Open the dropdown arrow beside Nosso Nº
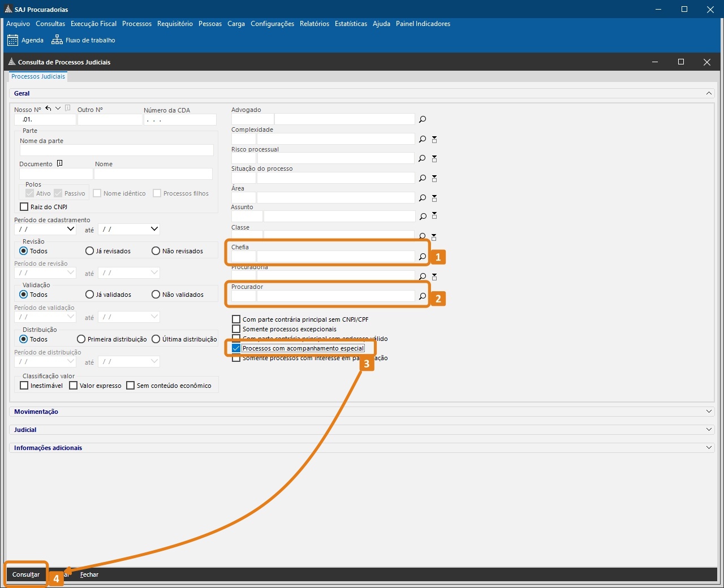 [x=58, y=109]
